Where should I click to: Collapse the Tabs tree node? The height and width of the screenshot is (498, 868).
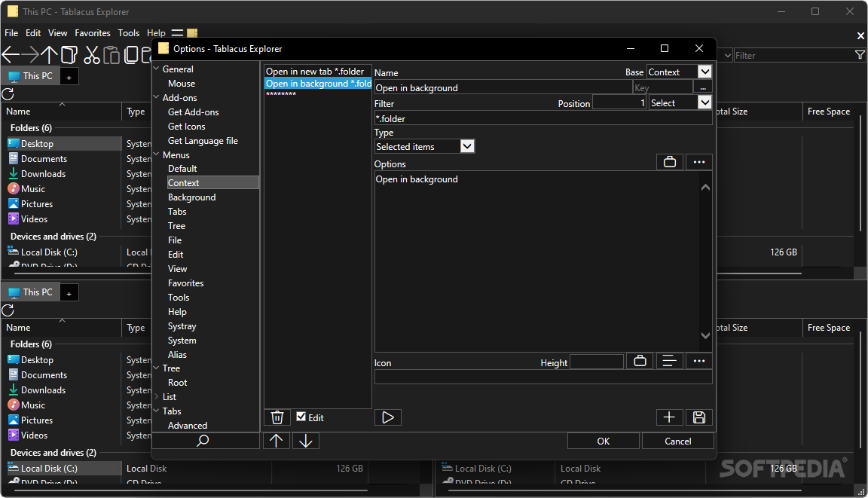tap(157, 411)
